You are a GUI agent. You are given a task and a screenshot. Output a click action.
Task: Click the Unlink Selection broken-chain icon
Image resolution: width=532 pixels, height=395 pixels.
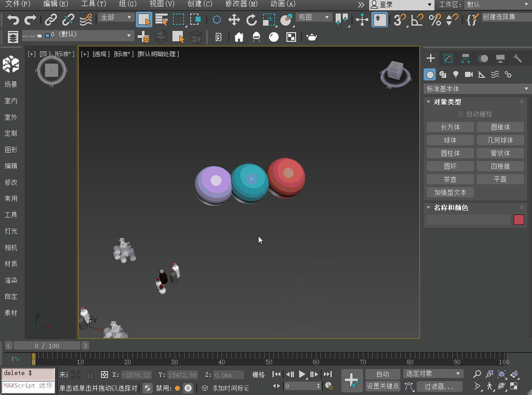coord(68,20)
